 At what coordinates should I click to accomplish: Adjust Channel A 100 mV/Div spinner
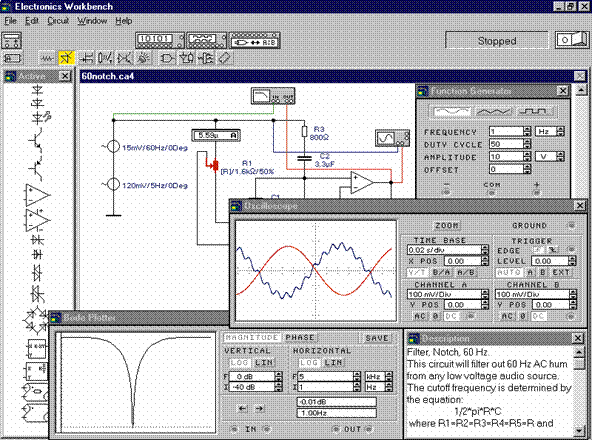coord(485,295)
